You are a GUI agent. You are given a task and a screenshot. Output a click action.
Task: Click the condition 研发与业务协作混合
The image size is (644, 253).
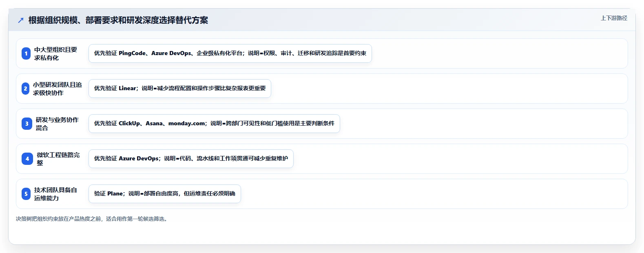point(57,124)
